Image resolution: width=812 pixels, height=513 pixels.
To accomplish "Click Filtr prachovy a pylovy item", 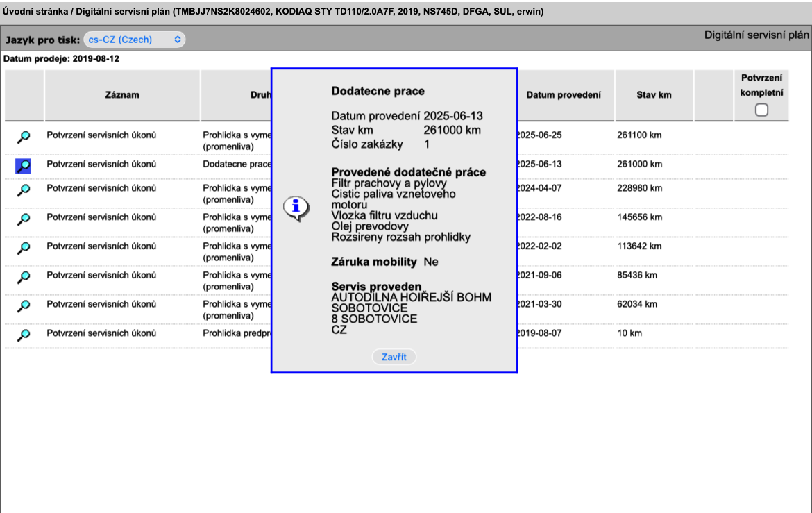I will [389, 183].
